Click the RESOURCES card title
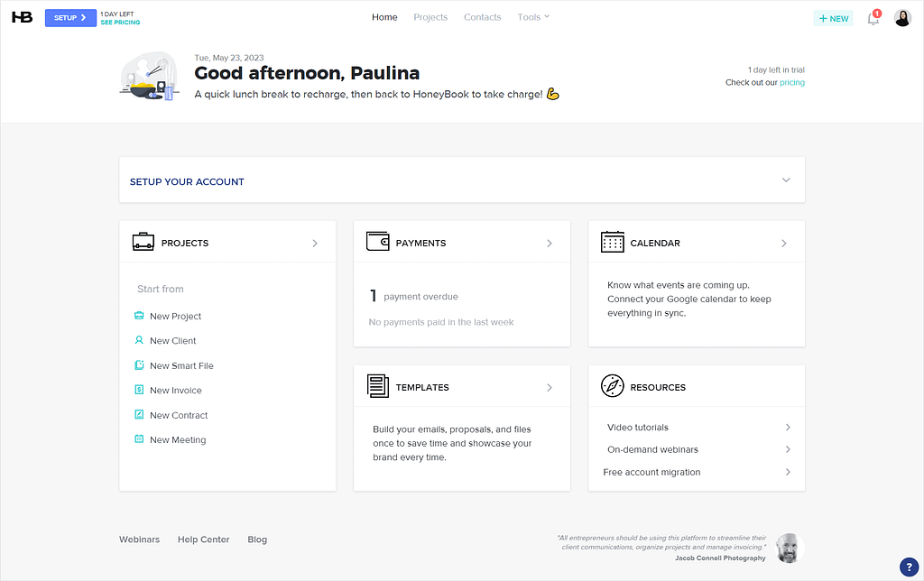This screenshot has width=924, height=581. pyautogui.click(x=658, y=387)
